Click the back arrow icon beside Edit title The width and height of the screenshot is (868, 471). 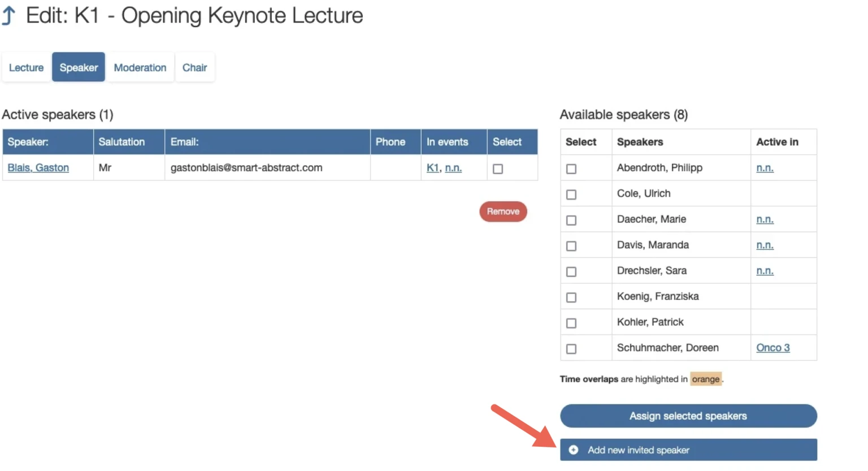point(8,15)
